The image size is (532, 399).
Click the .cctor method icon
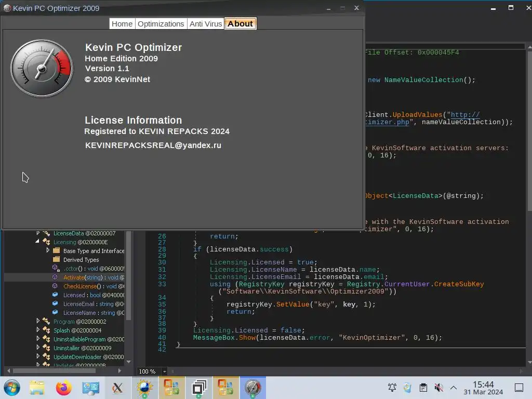click(56, 269)
